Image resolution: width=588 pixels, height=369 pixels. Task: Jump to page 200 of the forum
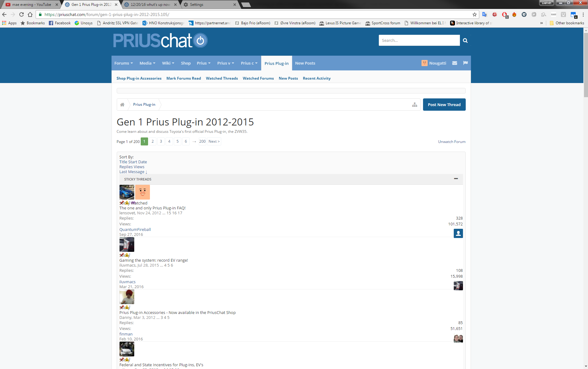[x=202, y=141]
